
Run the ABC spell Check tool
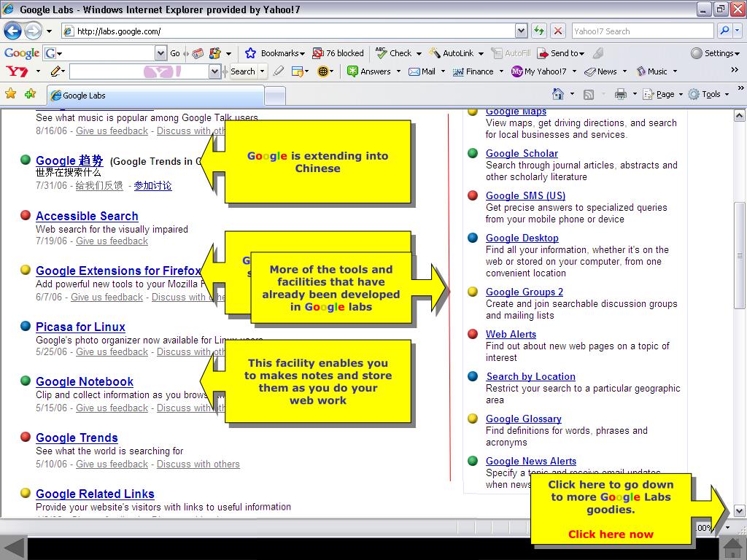tap(393, 52)
